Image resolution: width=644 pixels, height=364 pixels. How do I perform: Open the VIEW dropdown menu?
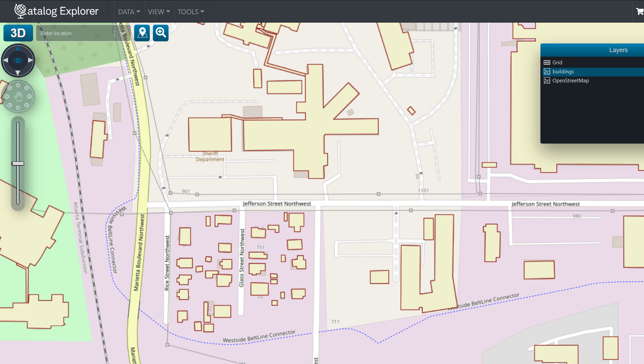click(159, 12)
